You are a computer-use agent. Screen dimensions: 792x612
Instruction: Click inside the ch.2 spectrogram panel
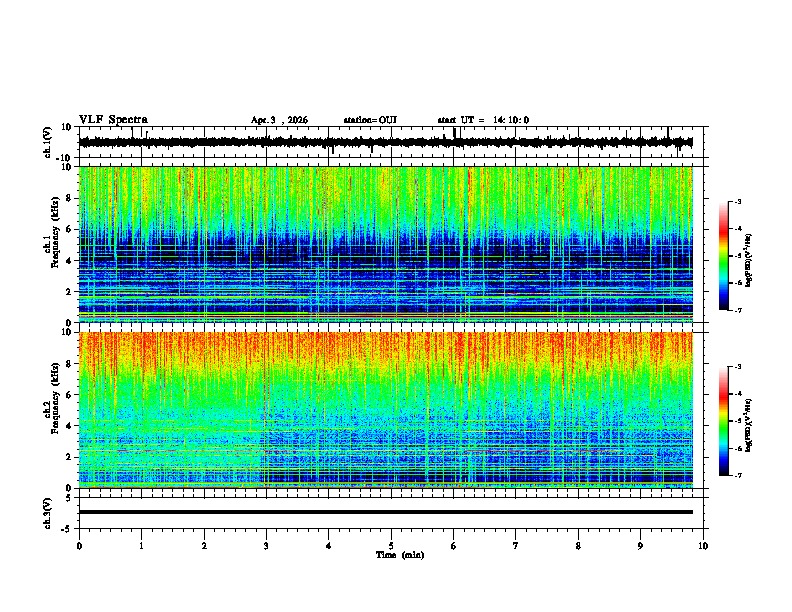click(386, 410)
